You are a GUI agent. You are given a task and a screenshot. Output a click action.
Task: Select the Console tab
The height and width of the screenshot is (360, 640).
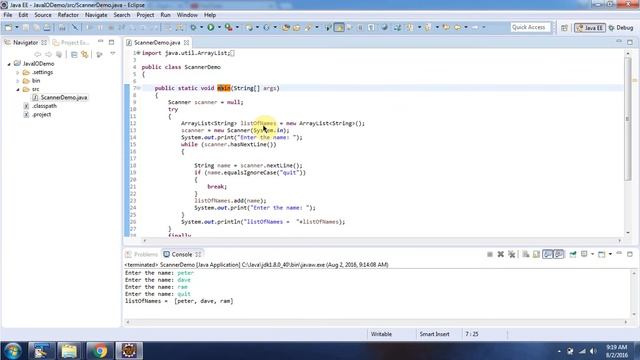178,254
